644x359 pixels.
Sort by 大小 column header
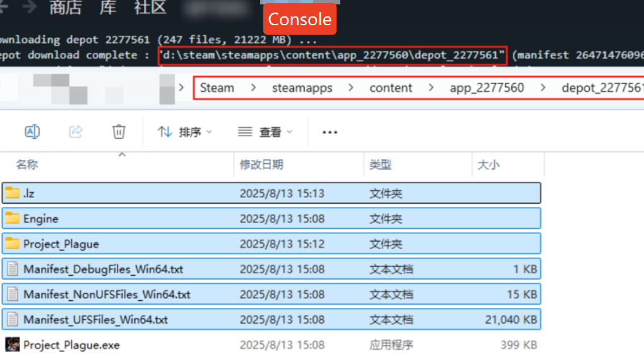click(x=508, y=165)
